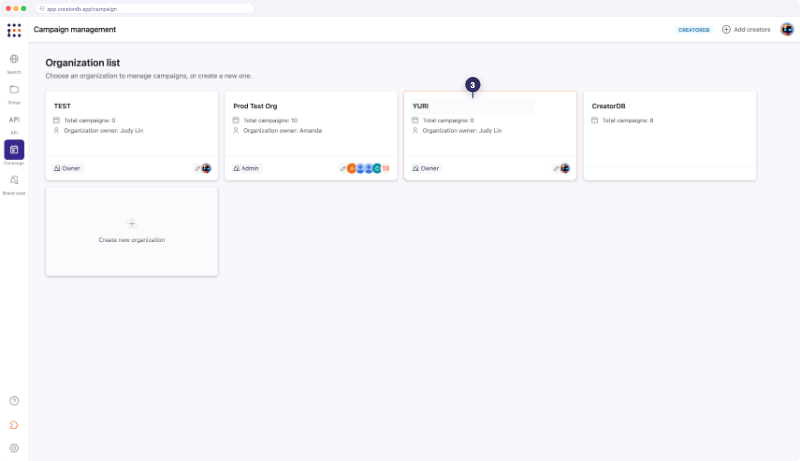
Task: Open the YURI organization card
Action: tap(490, 136)
